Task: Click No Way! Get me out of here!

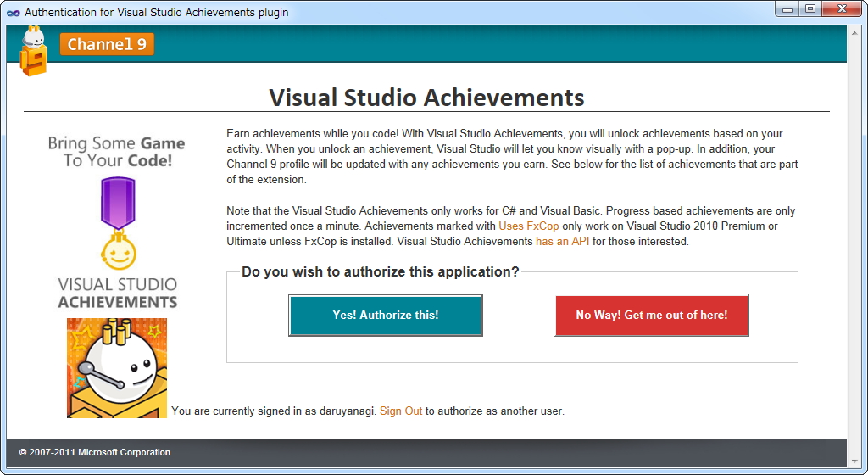Action: 652,315
